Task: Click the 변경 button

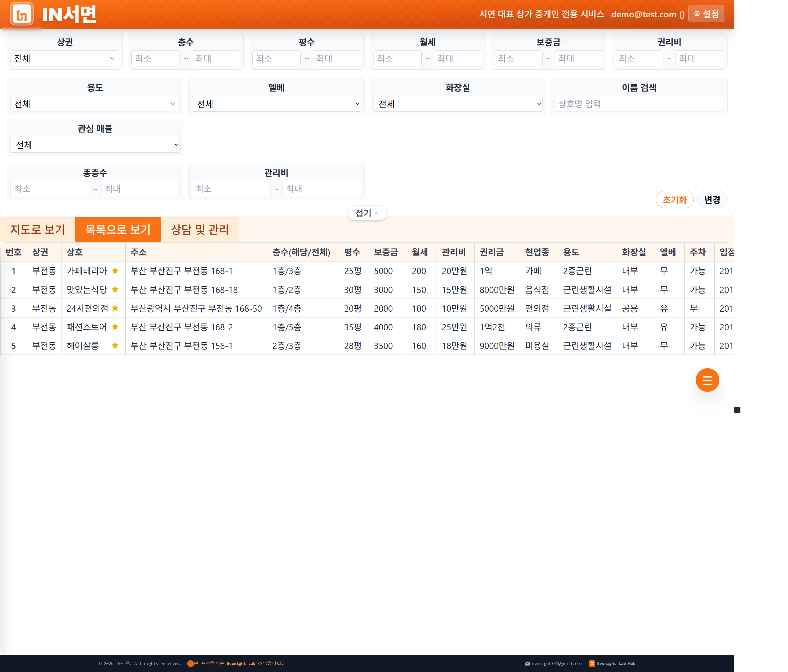Action: (x=712, y=200)
